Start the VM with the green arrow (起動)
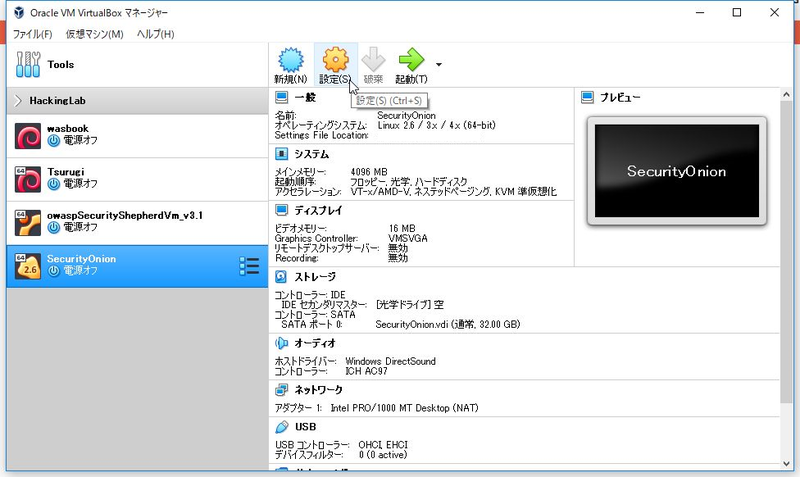The image size is (800, 477). 411,60
